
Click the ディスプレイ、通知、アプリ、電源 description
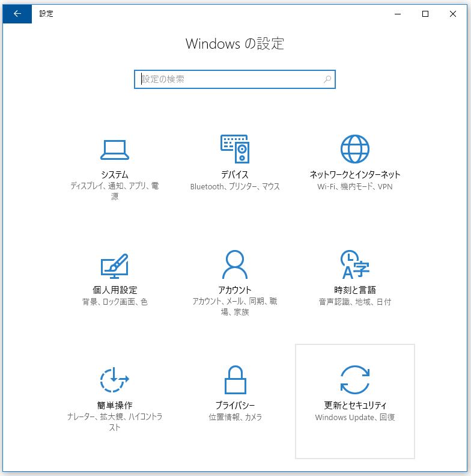(115, 191)
